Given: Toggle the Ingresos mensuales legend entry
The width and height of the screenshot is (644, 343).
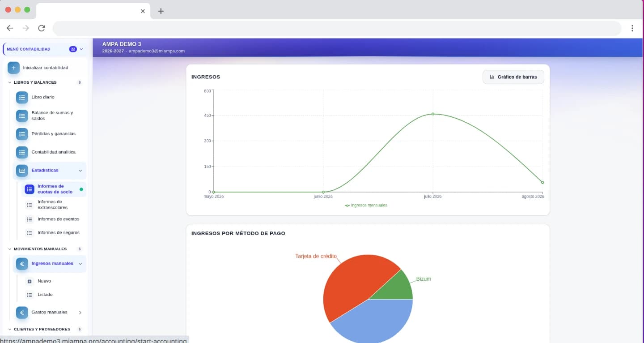Looking at the screenshot, I should coord(366,205).
